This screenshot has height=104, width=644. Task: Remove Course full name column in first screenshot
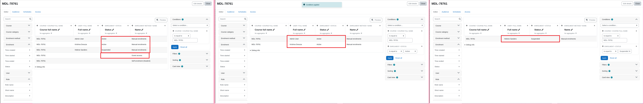pos(71,26)
